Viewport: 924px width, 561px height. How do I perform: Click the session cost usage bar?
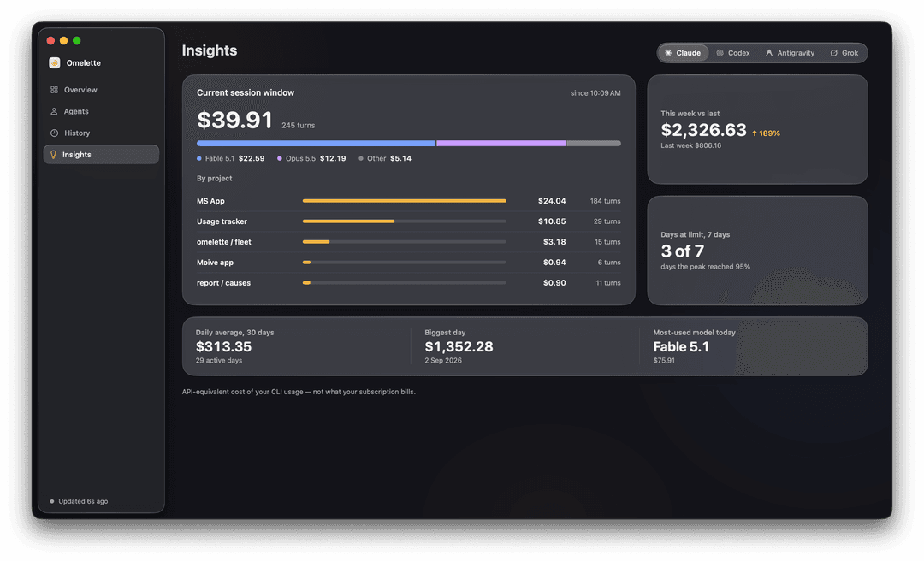[x=408, y=143]
